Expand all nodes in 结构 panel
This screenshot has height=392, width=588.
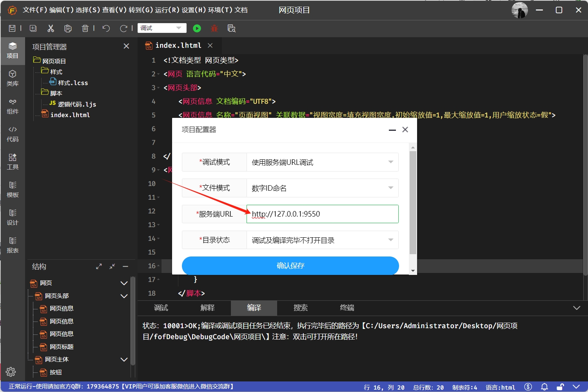pos(99,266)
